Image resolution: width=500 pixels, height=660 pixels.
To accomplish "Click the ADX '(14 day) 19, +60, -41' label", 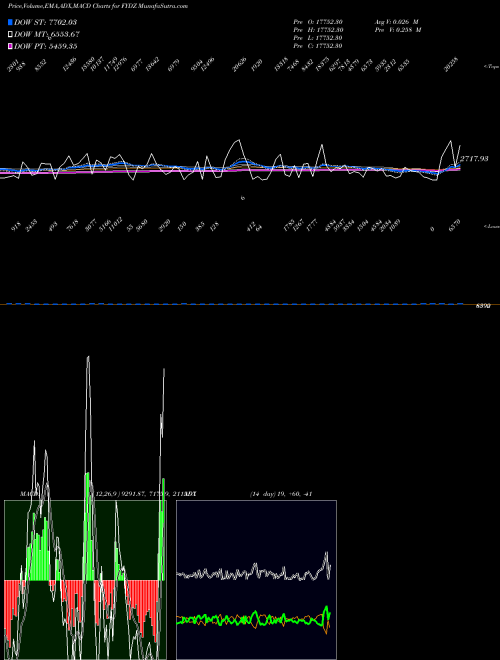I will [281, 494].
